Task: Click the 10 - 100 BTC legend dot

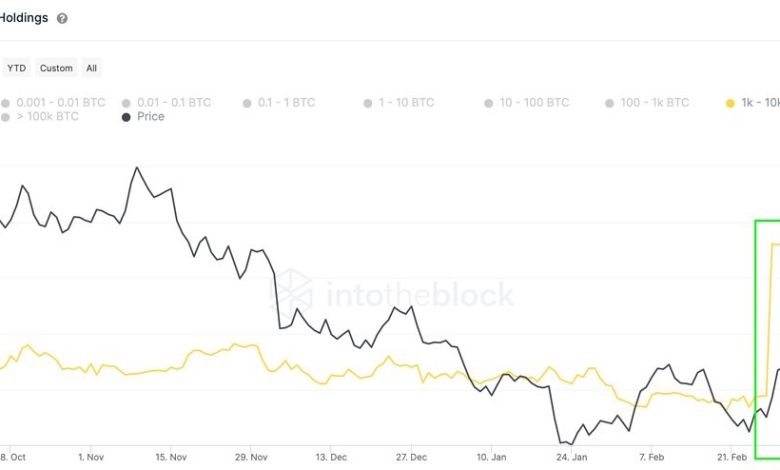Action: click(489, 102)
